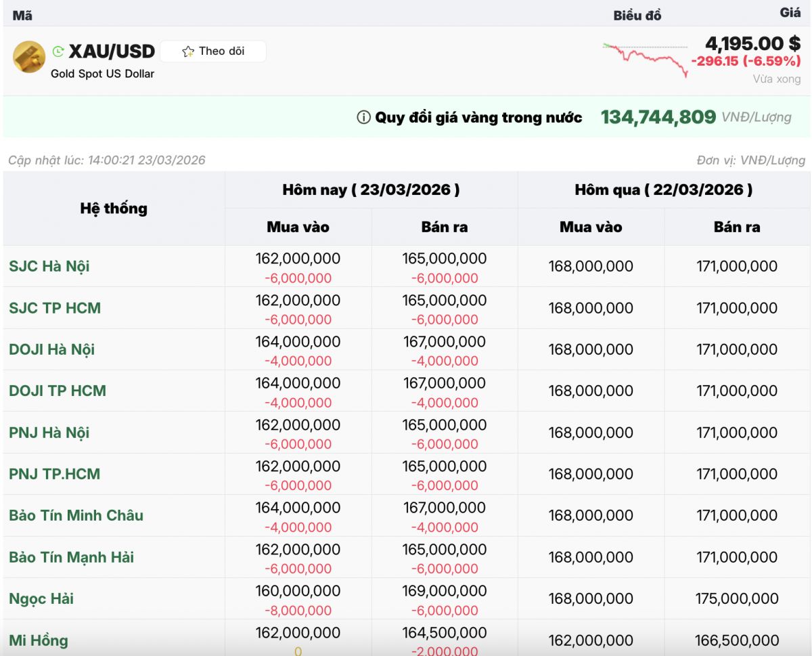
Task: Click the Đơn vị: VNĐ/Lượng label
Action: pos(751,160)
